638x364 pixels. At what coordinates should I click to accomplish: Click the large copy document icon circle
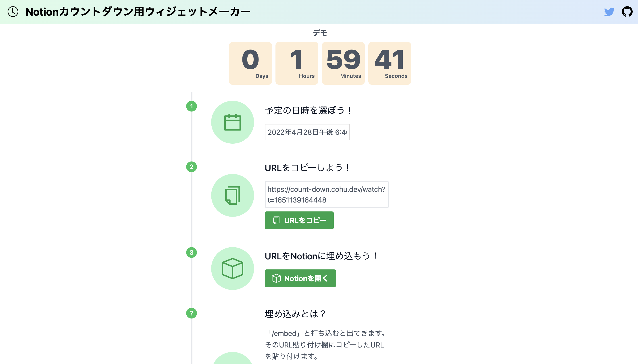pyautogui.click(x=232, y=195)
